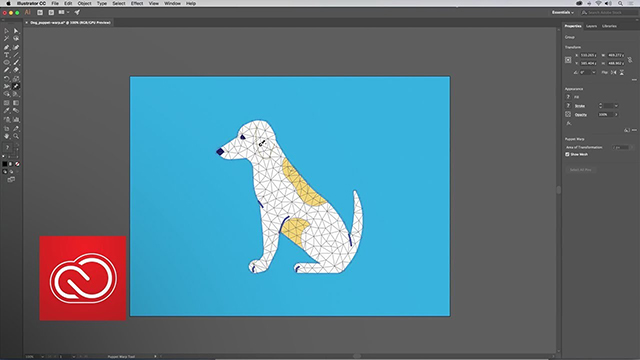Activate the Puppet Warp tool
This screenshot has width=640, height=360.
[x=16, y=86]
